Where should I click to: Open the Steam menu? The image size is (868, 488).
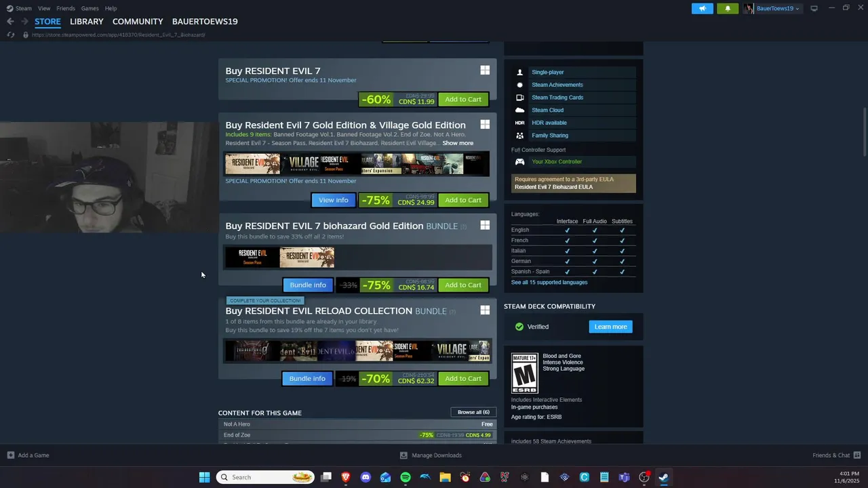19,8
